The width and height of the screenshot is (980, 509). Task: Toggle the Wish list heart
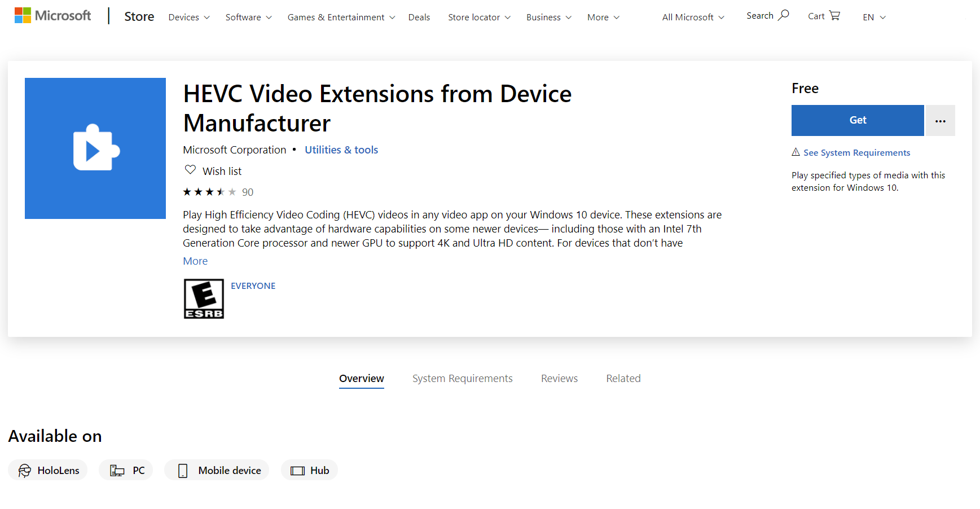(191, 170)
